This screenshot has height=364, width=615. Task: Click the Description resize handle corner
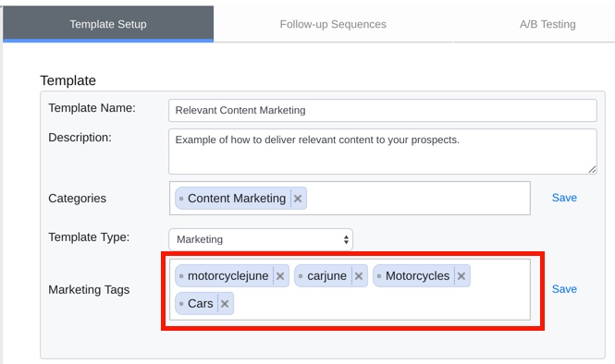tap(592, 170)
